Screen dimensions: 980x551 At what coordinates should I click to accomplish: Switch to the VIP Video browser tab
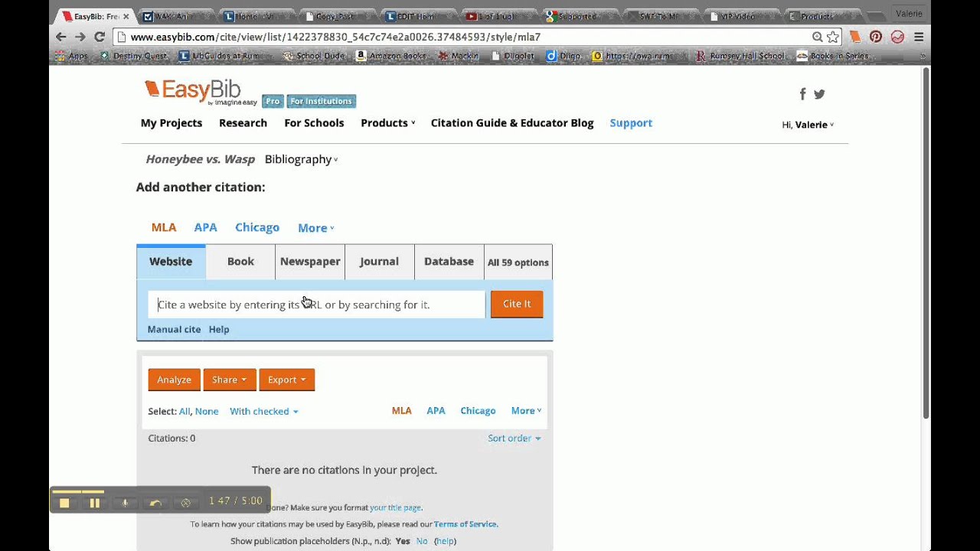coord(737,16)
